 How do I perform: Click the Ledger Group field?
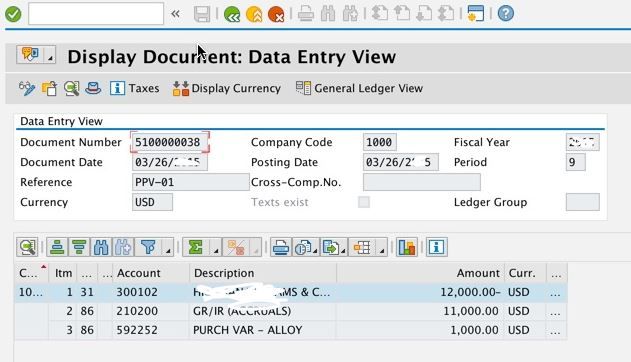pos(582,202)
